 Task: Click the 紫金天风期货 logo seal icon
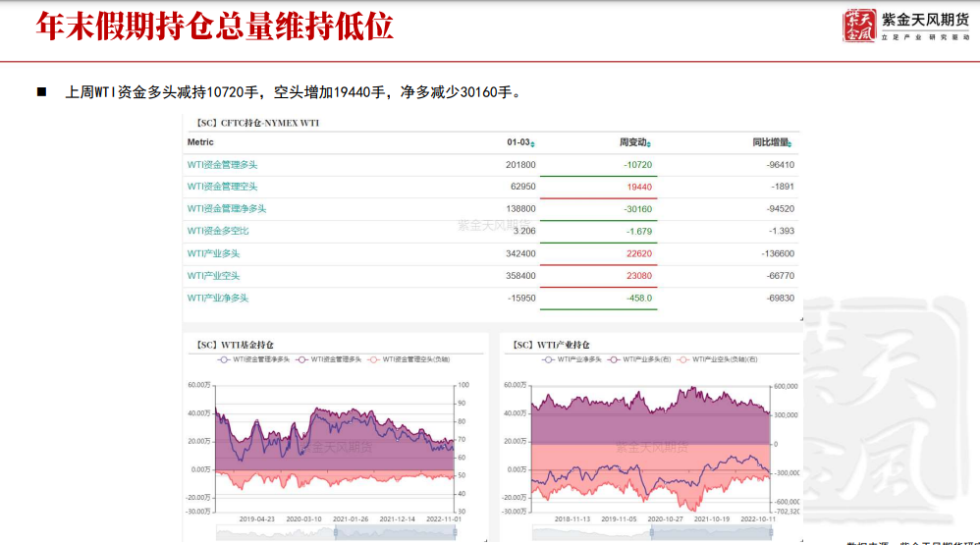858,27
